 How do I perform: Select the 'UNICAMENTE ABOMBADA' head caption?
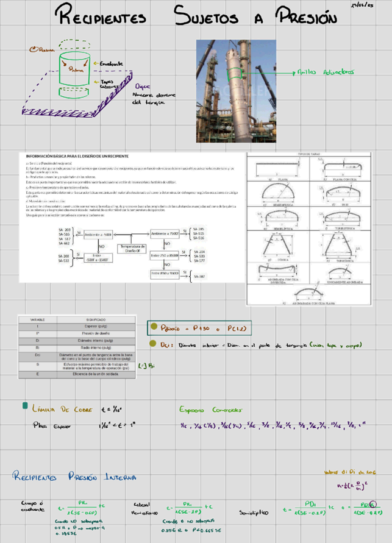coord(345,282)
